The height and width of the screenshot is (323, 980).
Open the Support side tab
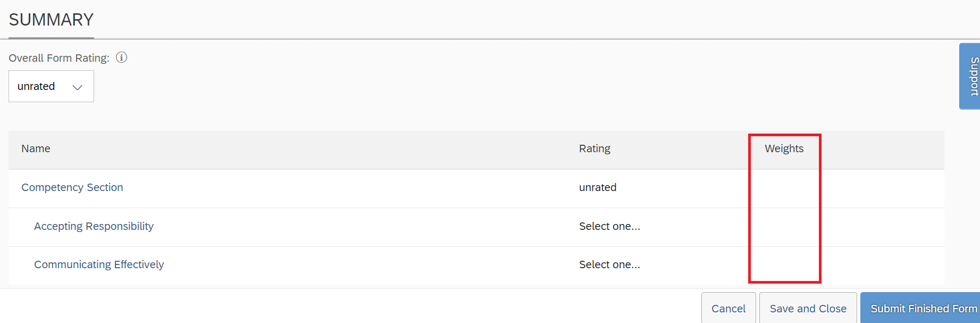point(970,76)
